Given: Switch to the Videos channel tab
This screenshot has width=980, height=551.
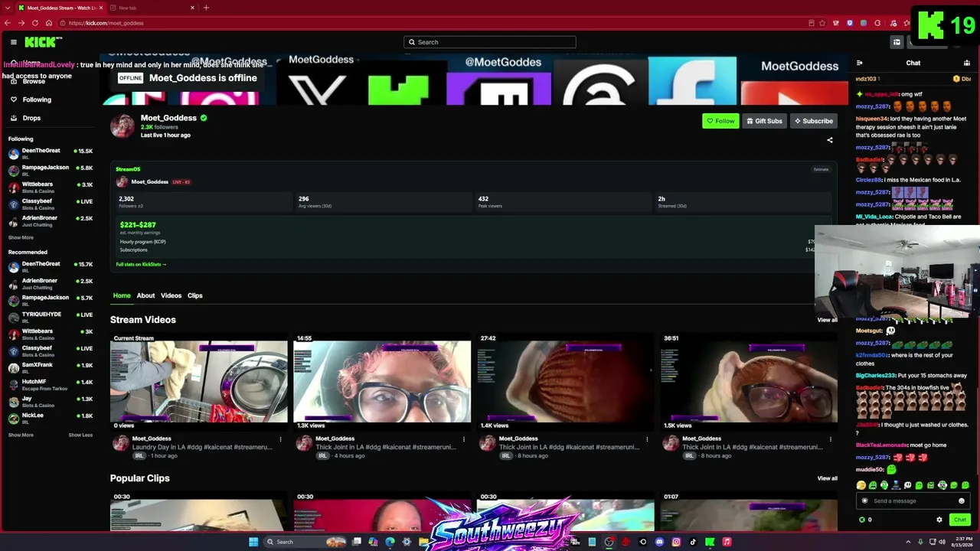Looking at the screenshot, I should [171, 295].
